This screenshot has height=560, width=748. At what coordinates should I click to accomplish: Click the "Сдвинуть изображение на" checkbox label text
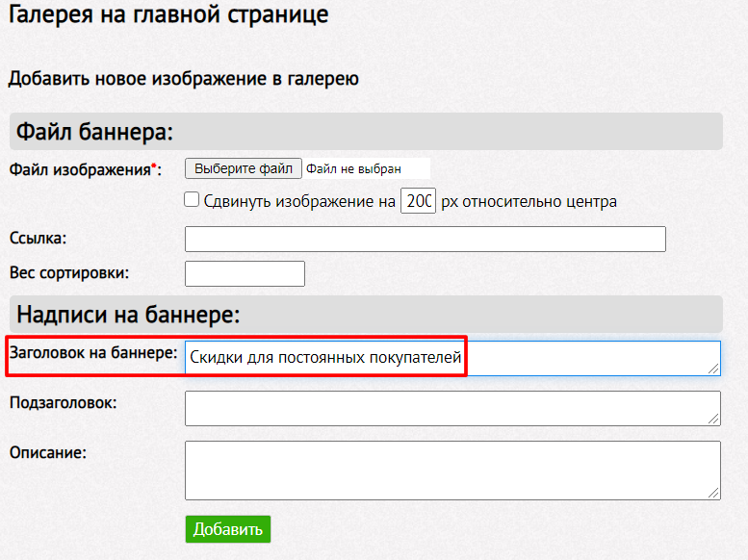tap(299, 201)
